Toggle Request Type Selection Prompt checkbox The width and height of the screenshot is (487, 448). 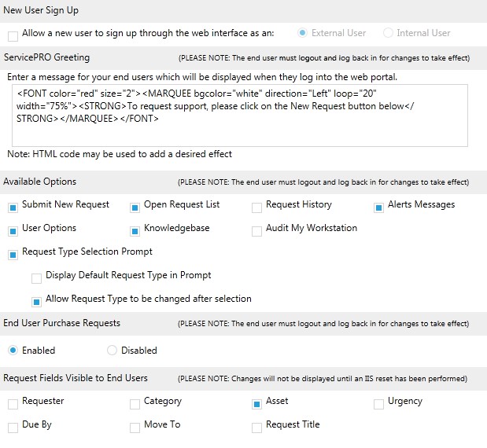click(13, 255)
